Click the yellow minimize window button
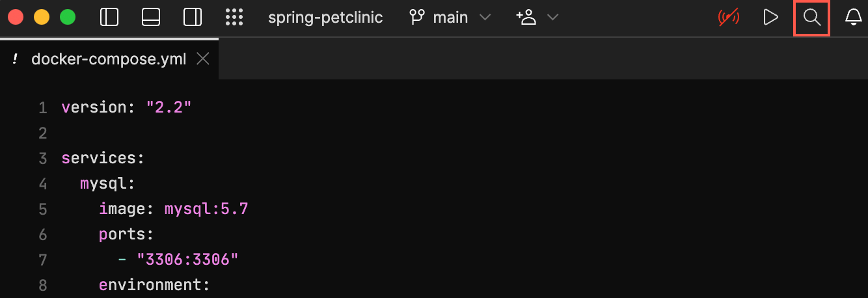The height and width of the screenshot is (298, 868). click(42, 18)
